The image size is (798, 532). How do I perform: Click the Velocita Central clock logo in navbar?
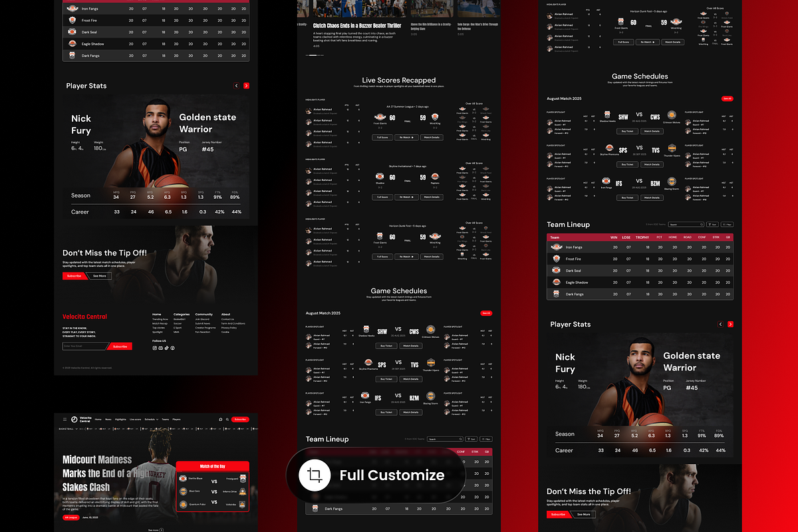(74, 420)
